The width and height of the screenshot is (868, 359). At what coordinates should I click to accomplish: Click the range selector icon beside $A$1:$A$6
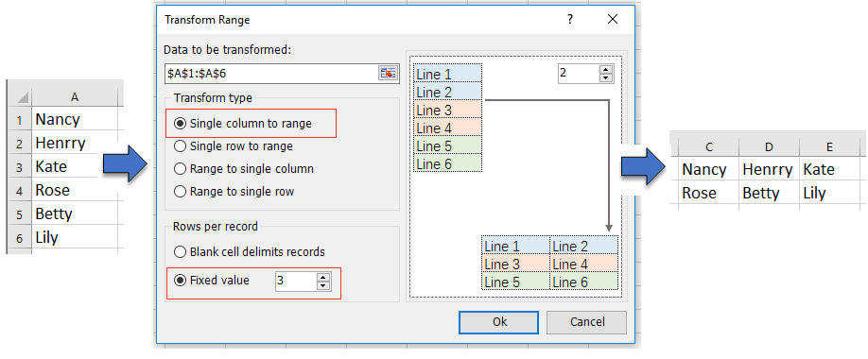point(388,73)
